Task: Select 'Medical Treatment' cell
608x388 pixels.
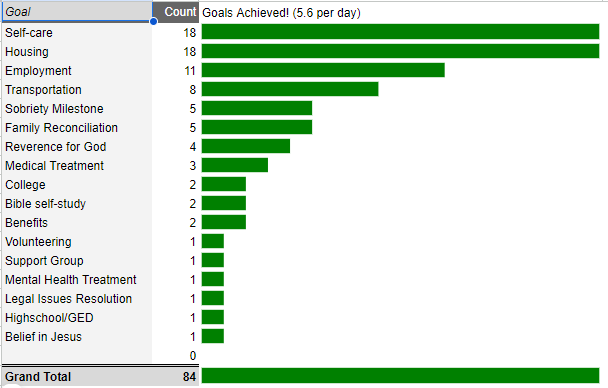Action: [77, 166]
